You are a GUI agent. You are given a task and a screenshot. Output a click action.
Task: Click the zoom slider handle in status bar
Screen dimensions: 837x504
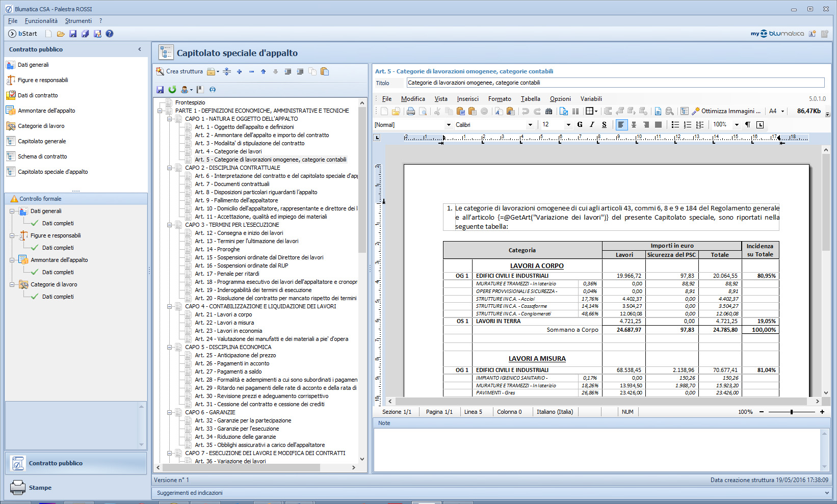[x=792, y=412]
